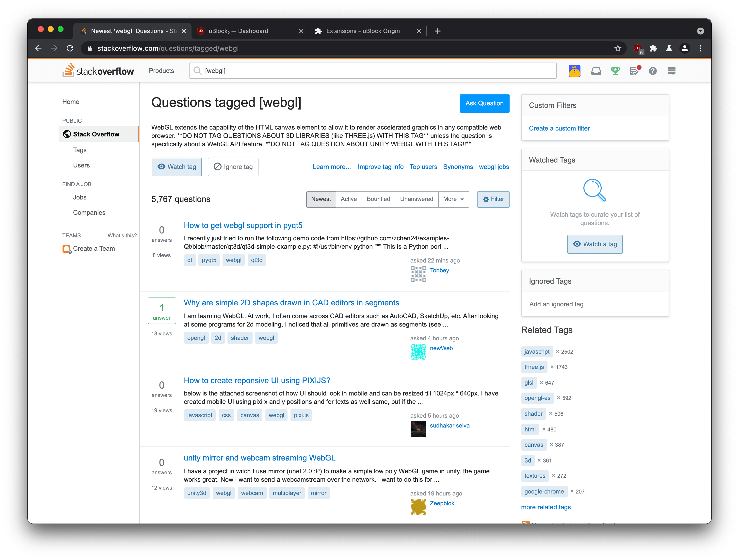Open the inbox icon
This screenshot has height=560, width=739.
596,71
